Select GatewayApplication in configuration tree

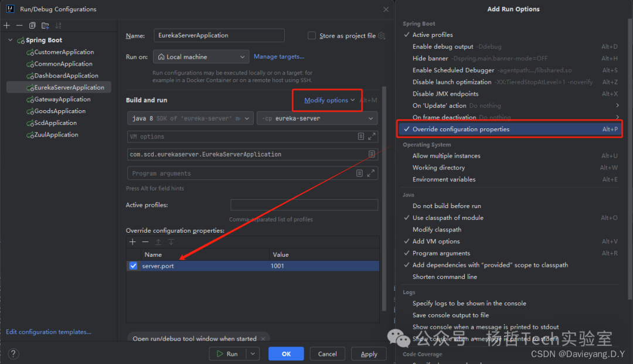(x=62, y=99)
